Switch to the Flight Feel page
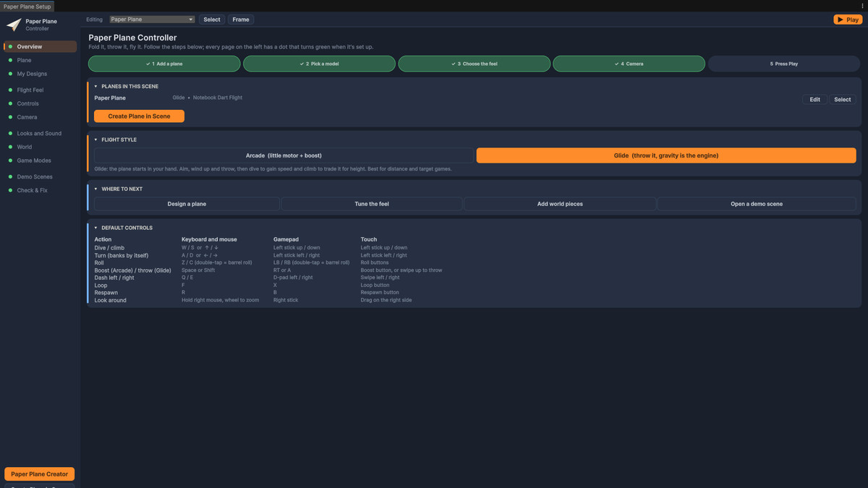Screen dimensions: 868x488 (x=41, y=90)
